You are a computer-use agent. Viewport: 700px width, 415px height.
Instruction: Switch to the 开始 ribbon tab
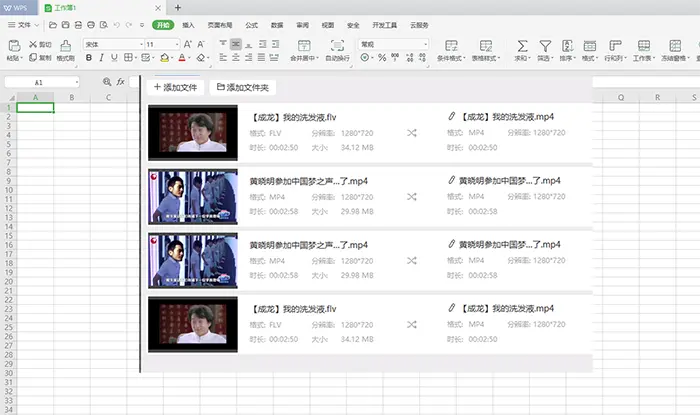tap(163, 25)
